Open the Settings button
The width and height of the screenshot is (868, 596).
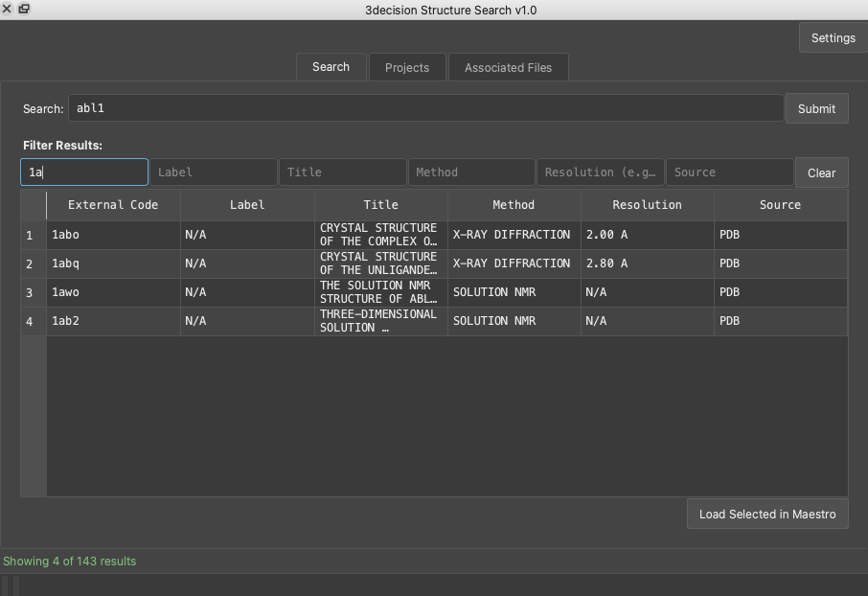coord(834,37)
